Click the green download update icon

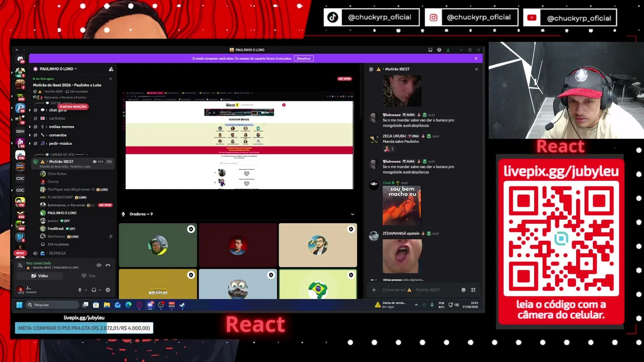pos(448,50)
